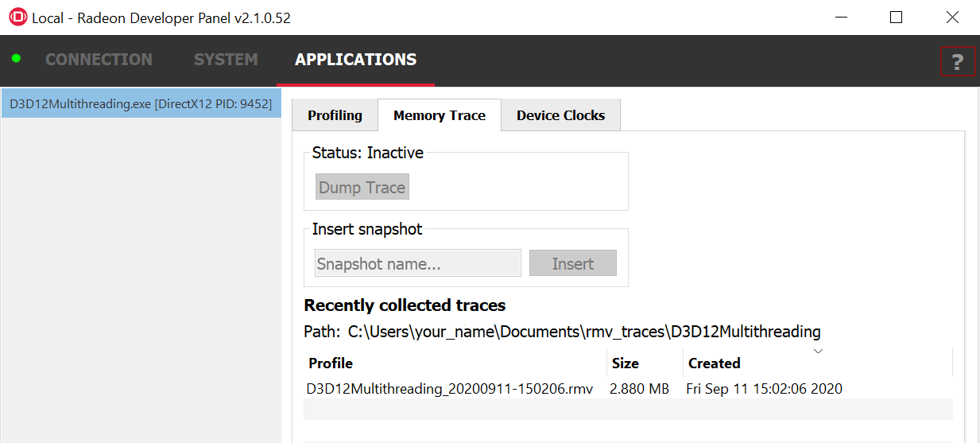Minimize the Radeon Developer Panel window
The image size is (980, 443).
tap(840, 17)
